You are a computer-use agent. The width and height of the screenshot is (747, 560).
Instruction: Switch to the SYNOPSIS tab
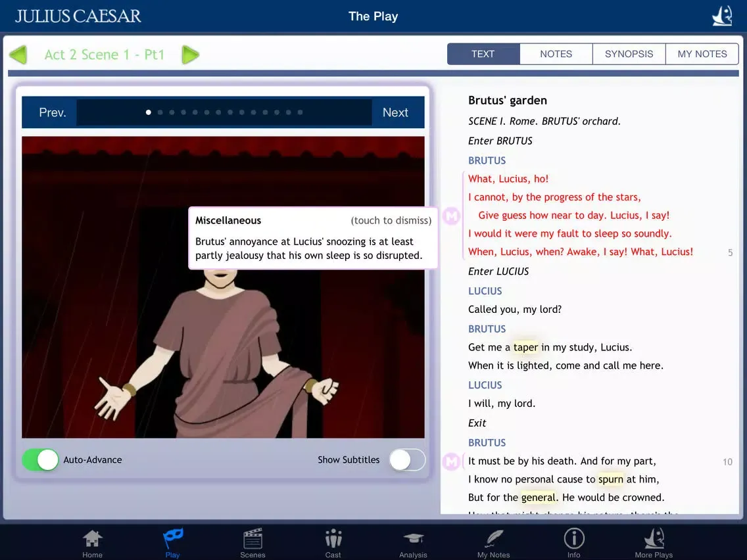pos(629,54)
